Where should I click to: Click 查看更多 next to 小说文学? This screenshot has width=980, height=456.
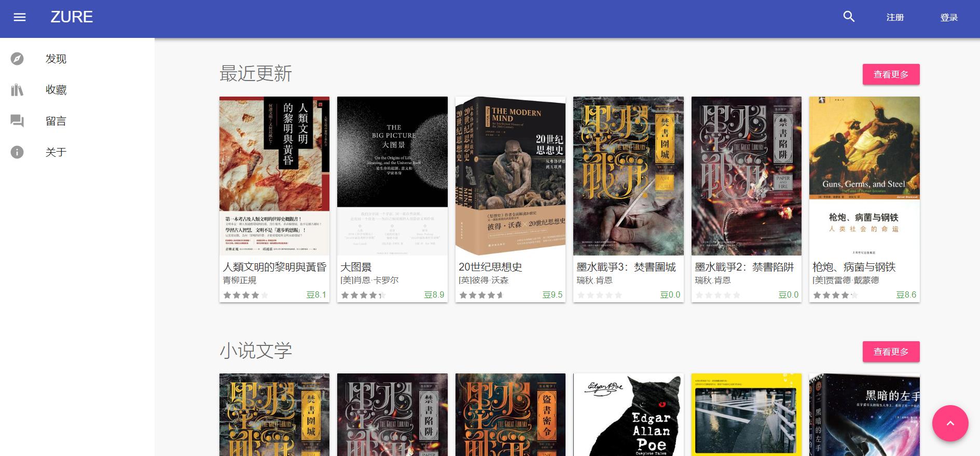[x=891, y=352]
